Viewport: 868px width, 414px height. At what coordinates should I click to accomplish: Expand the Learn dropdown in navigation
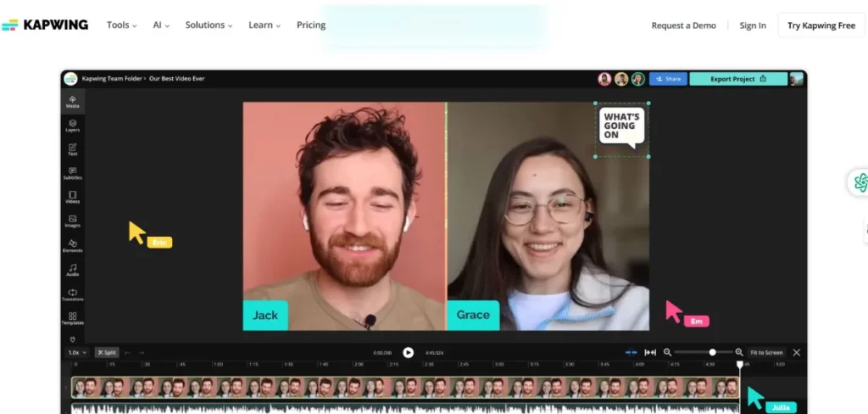click(265, 25)
